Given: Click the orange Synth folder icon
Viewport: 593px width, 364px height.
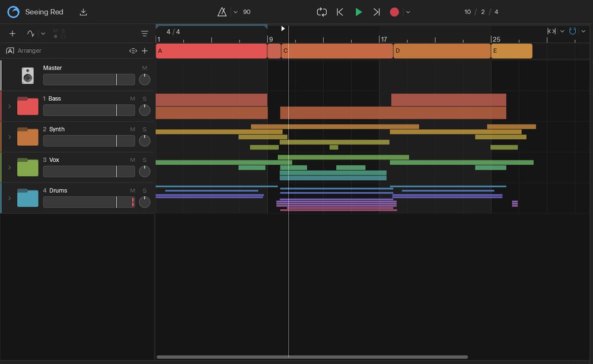Looking at the screenshot, I should point(28,136).
